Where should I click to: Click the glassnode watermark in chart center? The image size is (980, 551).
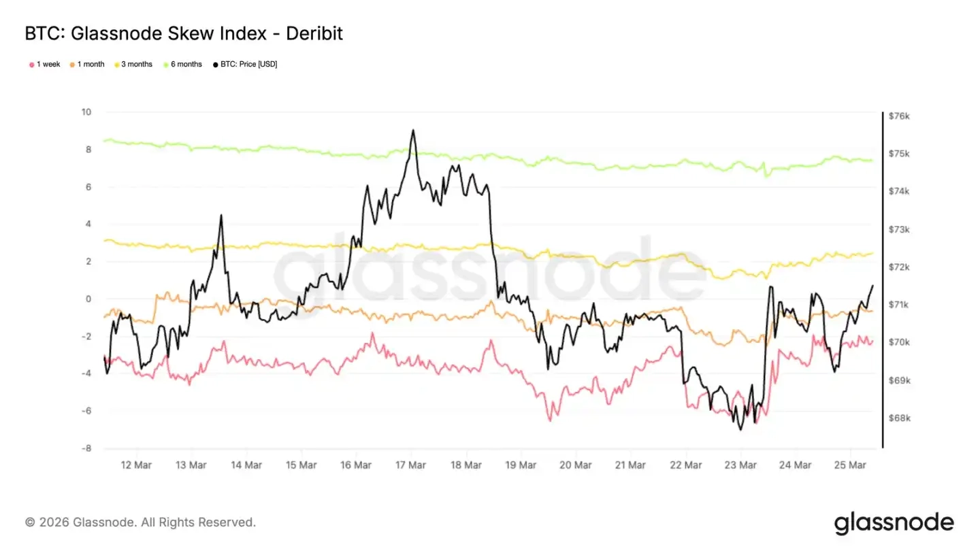point(490,272)
